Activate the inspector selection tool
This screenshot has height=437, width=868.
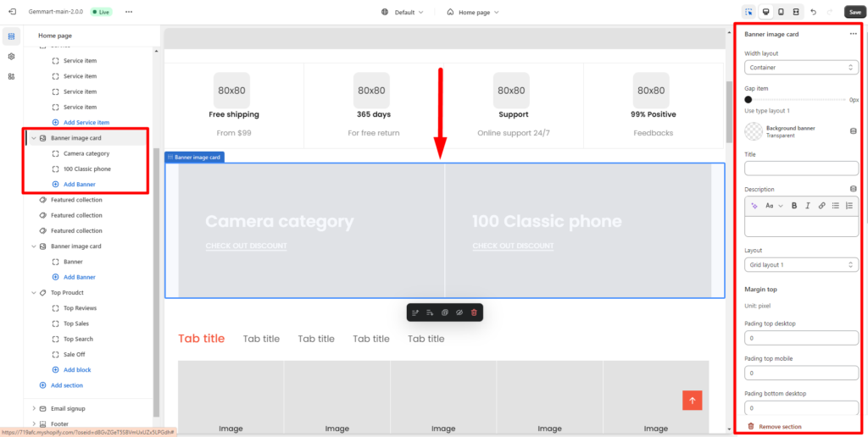pyautogui.click(x=749, y=12)
